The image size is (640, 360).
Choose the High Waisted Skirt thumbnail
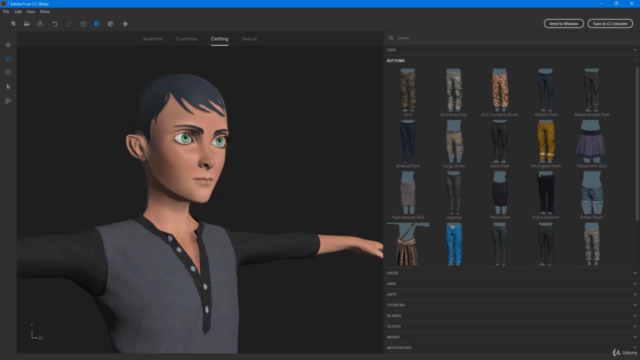[408, 193]
